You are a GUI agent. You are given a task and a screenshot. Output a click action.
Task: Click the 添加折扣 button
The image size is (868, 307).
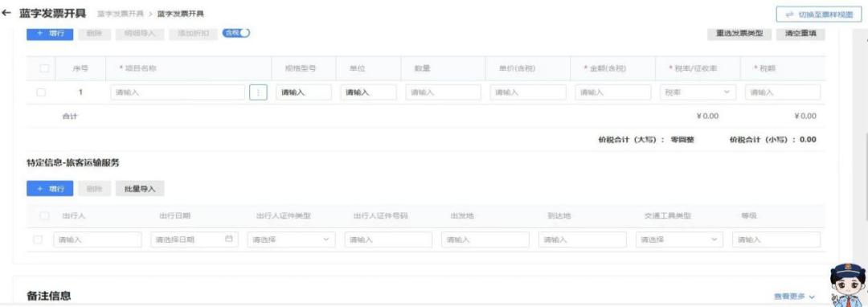click(x=193, y=33)
